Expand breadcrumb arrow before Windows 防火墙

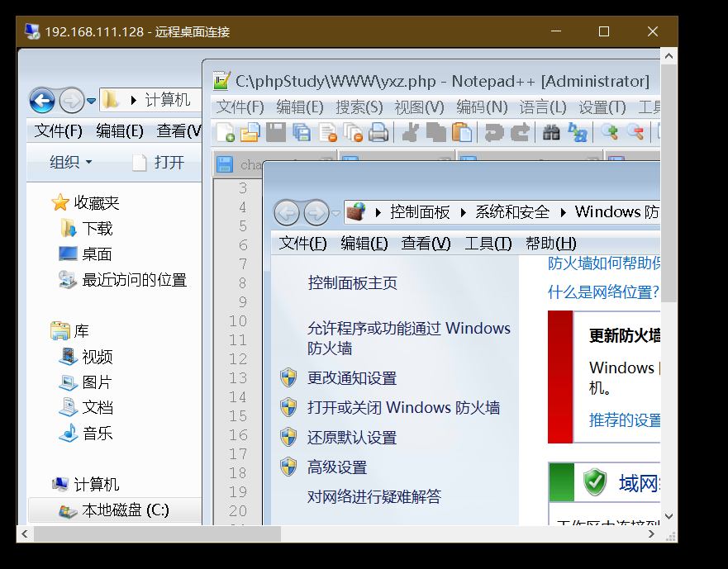point(564,212)
